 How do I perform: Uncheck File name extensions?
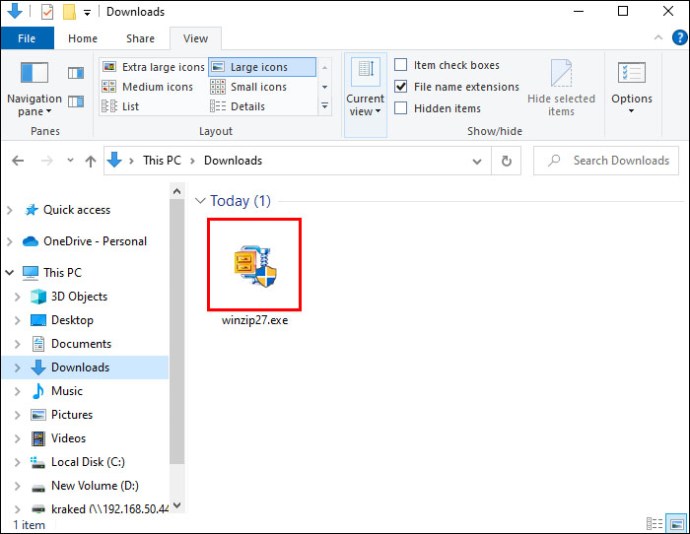click(x=400, y=86)
